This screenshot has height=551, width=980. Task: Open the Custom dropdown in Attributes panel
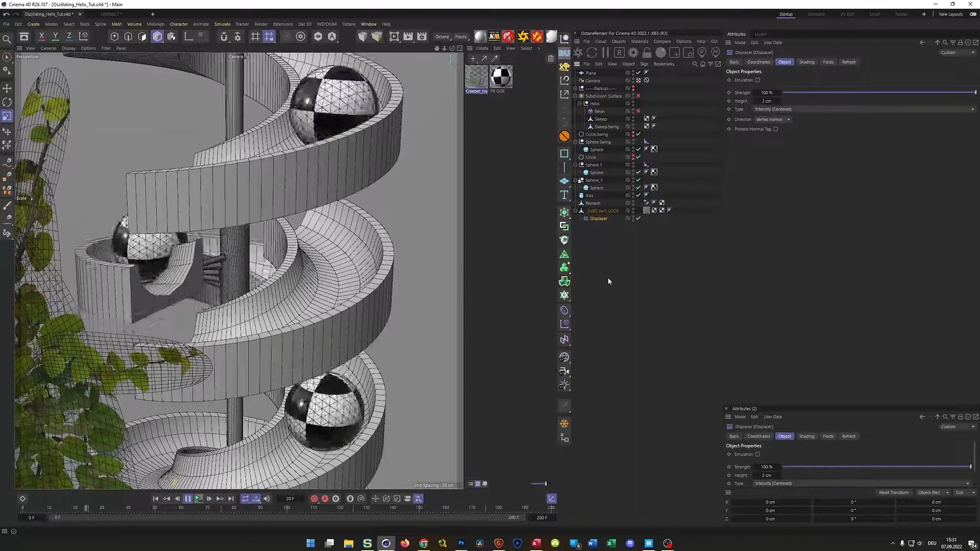tap(958, 52)
